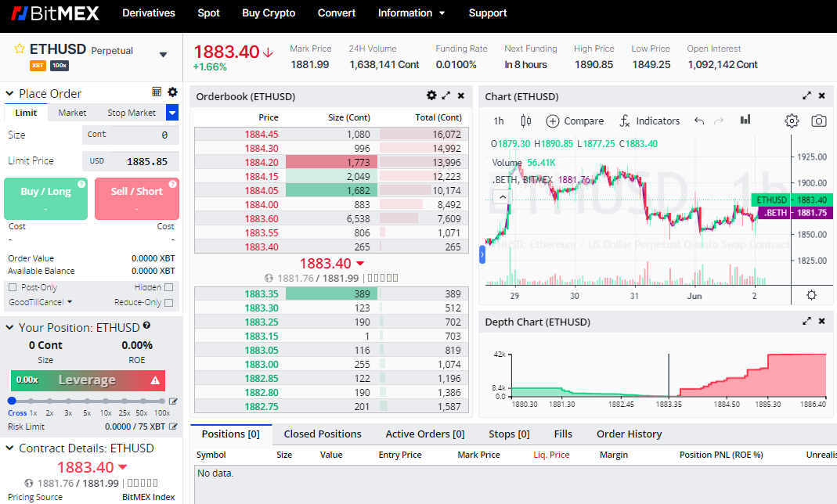Select the 1884.45 ask price row
Screen dimensions: 837x504
pos(331,134)
